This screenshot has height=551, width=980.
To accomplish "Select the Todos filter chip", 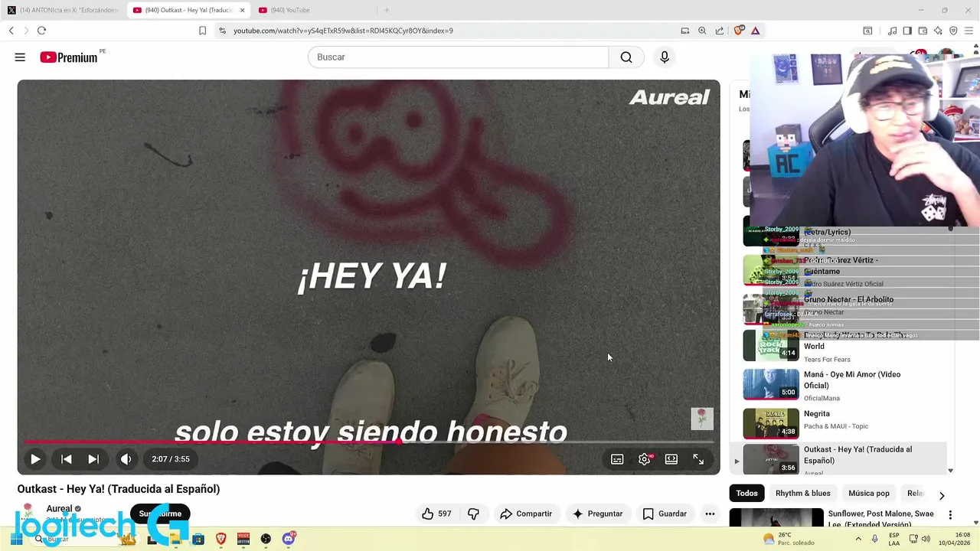I will (746, 494).
